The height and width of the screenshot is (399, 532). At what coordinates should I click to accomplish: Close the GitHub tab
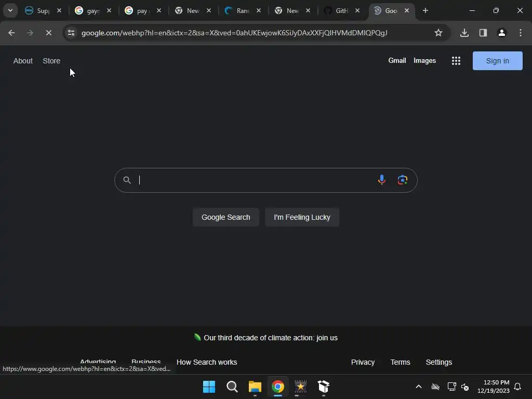tap(357, 10)
